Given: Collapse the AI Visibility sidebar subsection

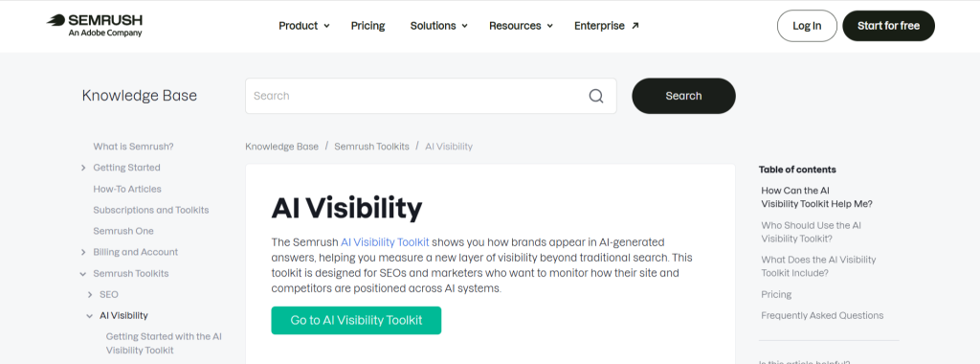Looking at the screenshot, I should pos(89,316).
